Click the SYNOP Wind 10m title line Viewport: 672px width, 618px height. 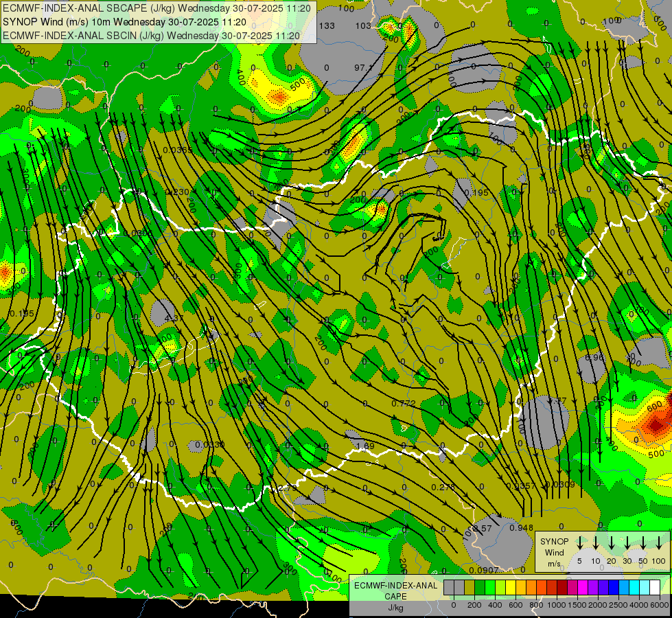124,22
